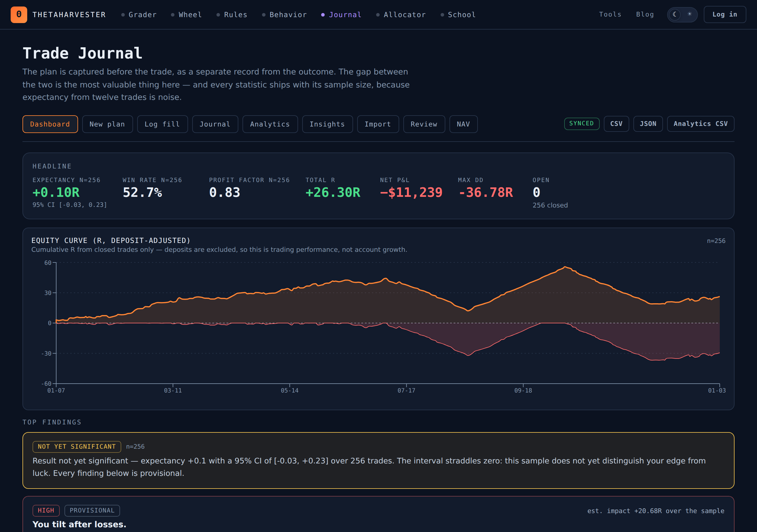Click the equity curve n=256 label

point(716,241)
